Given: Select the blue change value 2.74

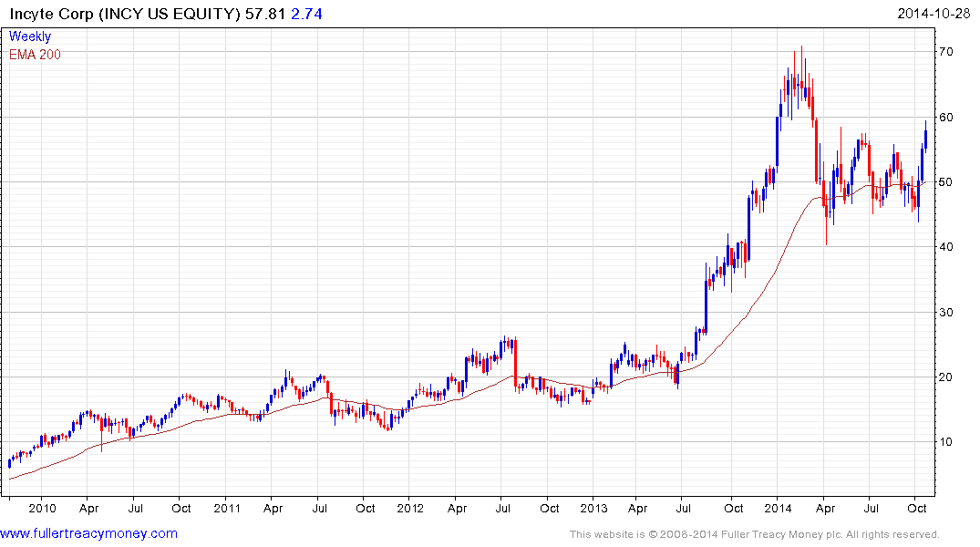Looking at the screenshot, I should (x=307, y=14).
